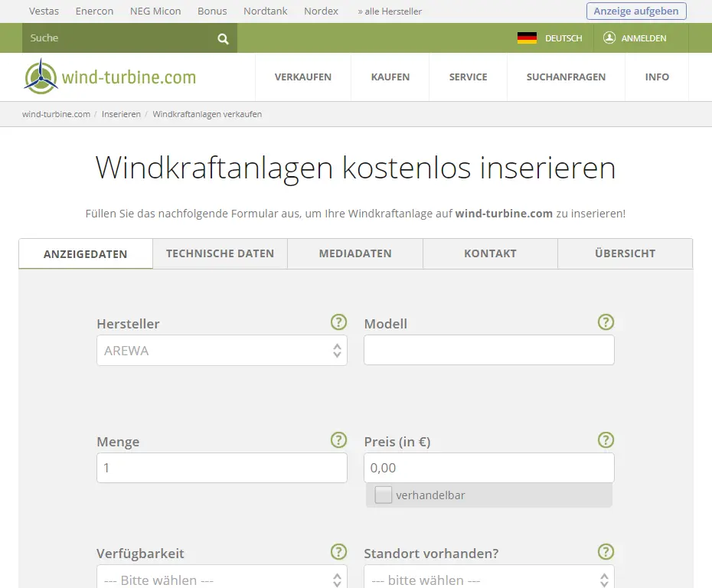The height and width of the screenshot is (588, 712).
Task: Click the Anzeige aufgeben button
Action: pyautogui.click(x=636, y=11)
